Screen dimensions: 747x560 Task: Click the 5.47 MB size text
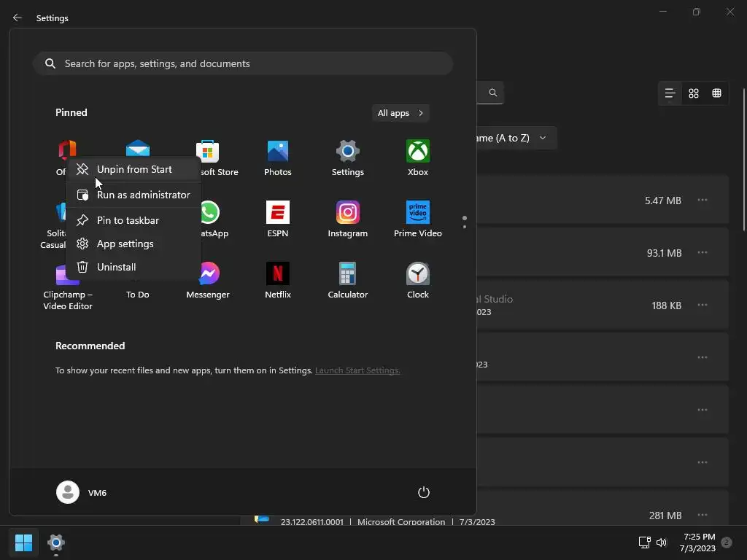click(662, 201)
